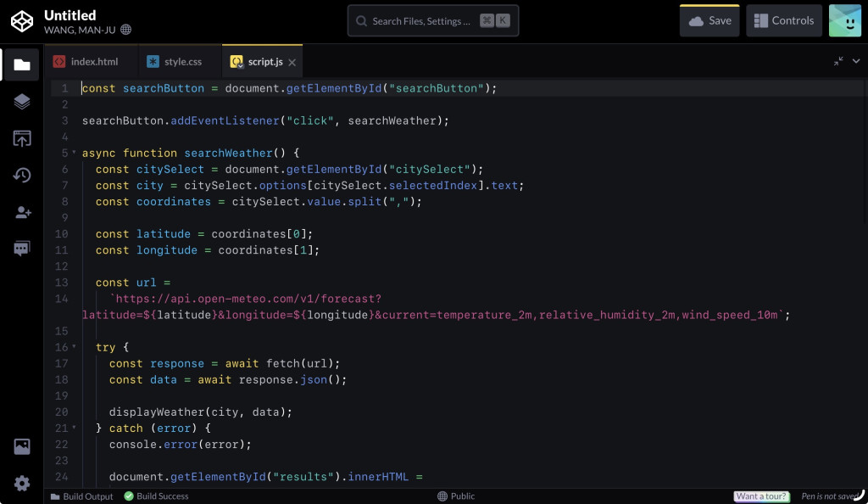868x504 pixels.
Task: Click the CodePen logo icon
Action: pos(22,21)
